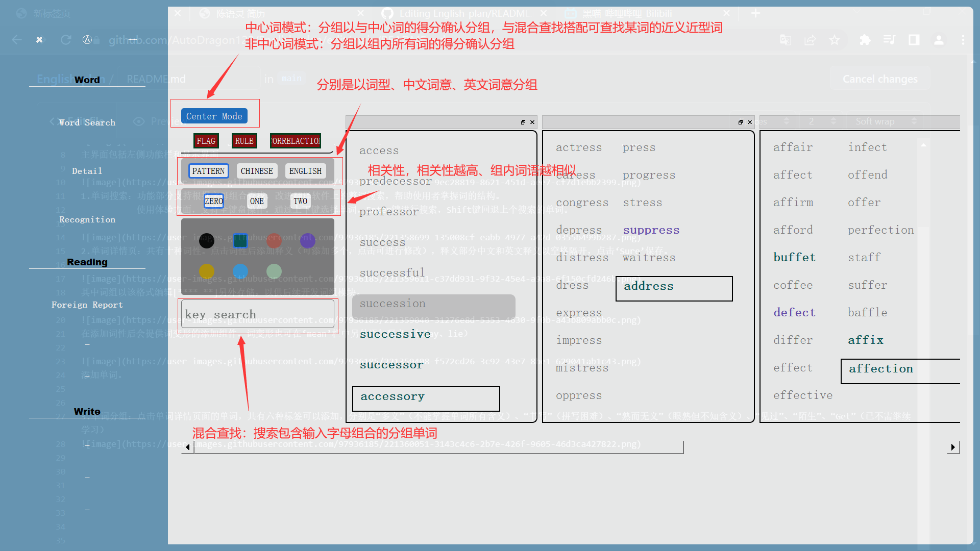
Task: Click the Google Translate icon in the toolbar
Action: click(x=786, y=40)
